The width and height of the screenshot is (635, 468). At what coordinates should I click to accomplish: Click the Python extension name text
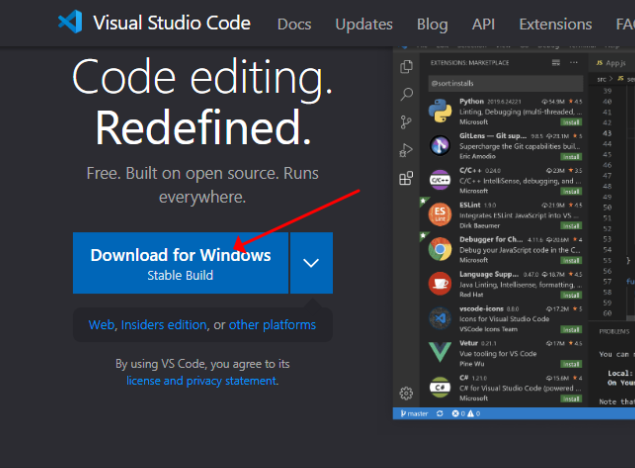click(471, 101)
